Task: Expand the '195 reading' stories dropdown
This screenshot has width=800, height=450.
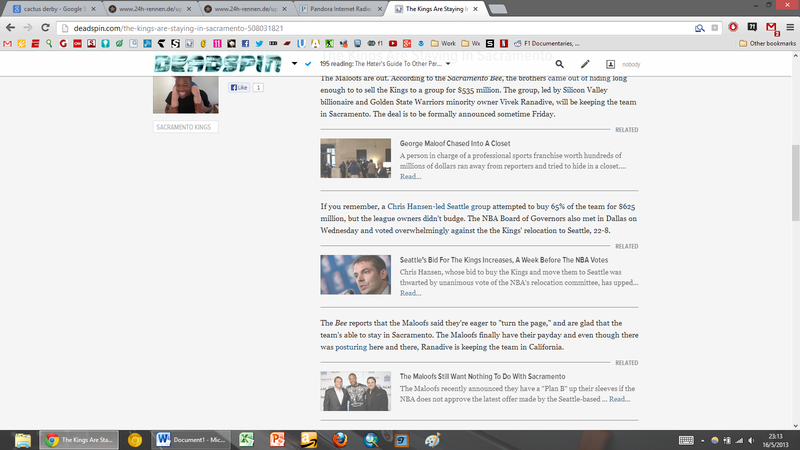Action: [x=448, y=64]
